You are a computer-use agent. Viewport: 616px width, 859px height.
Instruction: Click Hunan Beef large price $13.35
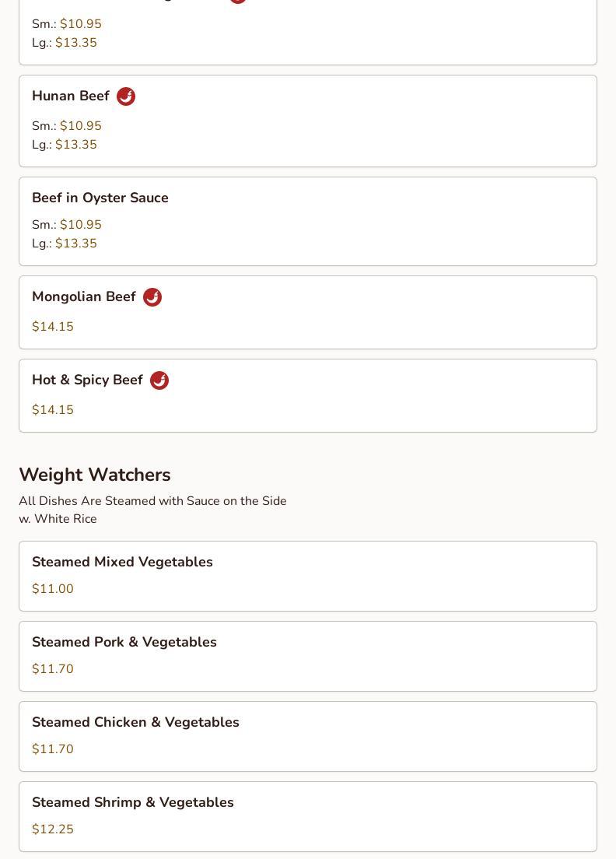(x=76, y=144)
